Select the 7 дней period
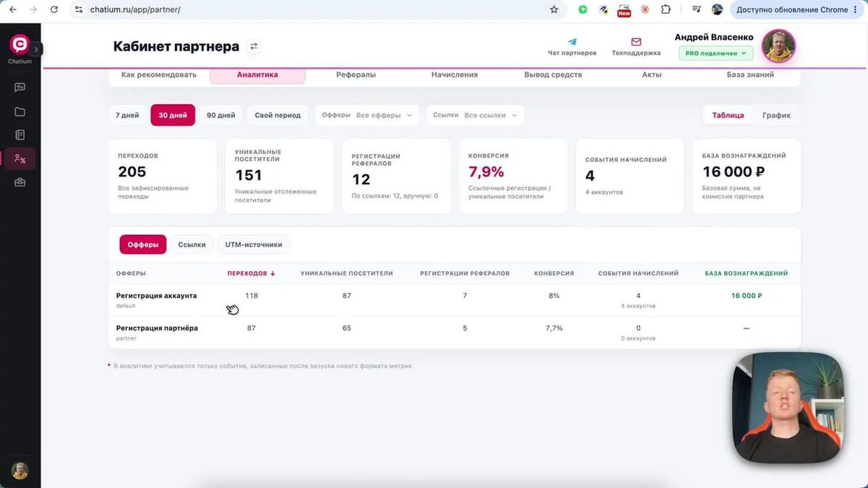868x488 pixels. (x=127, y=115)
